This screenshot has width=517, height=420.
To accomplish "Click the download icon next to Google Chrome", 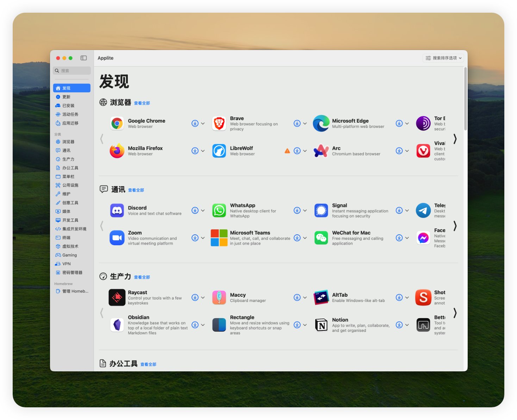I will 195,123.
